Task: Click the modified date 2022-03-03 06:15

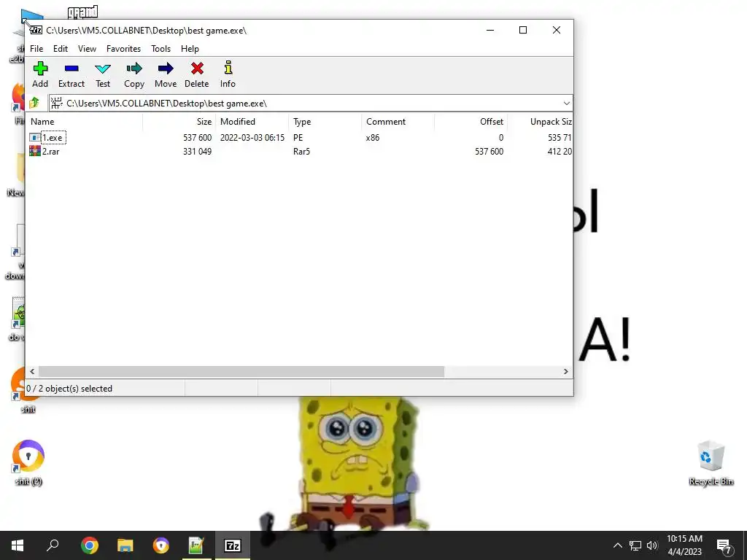Action: point(252,138)
